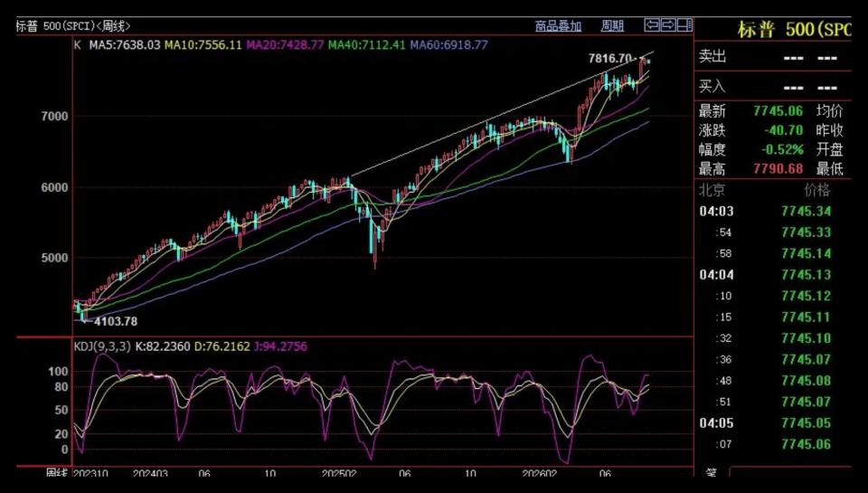The height and width of the screenshot is (493, 868).
Task: Click the MA10:7556.11 indicator label
Action: tap(203, 45)
